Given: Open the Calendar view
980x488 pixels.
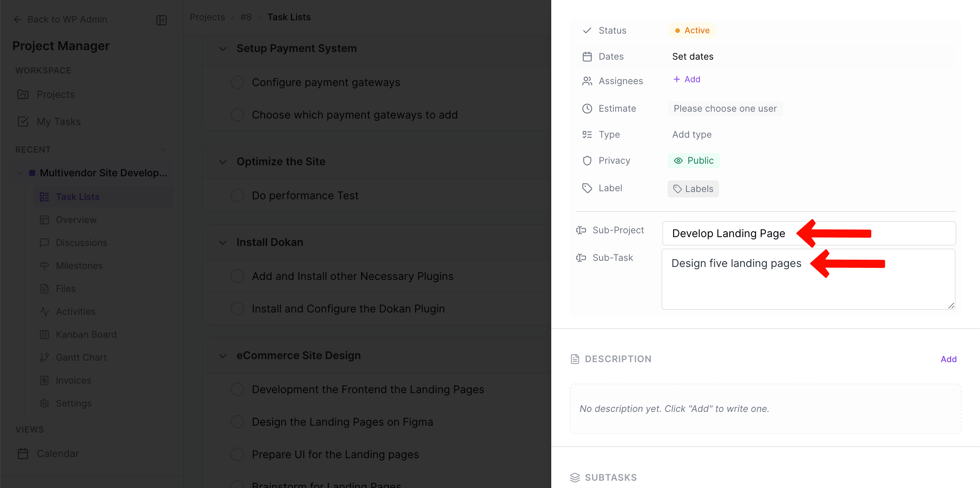Looking at the screenshot, I should (x=58, y=453).
